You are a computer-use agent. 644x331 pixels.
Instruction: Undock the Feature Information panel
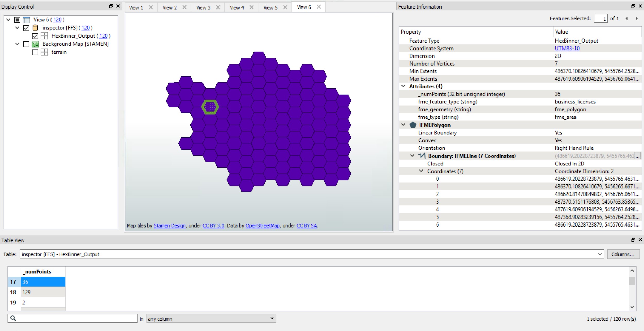coord(633,6)
